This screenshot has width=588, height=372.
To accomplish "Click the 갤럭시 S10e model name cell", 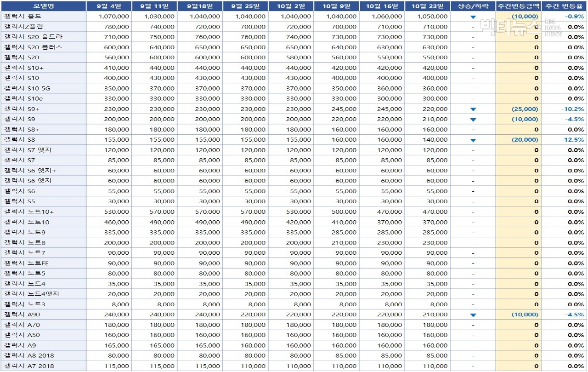I will (x=43, y=98).
